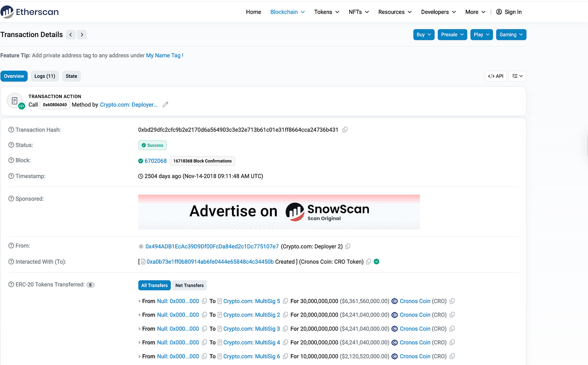Image resolution: width=588 pixels, height=365 pixels.
Task: Copy the MultiSig 4 address
Action: [x=286, y=342]
